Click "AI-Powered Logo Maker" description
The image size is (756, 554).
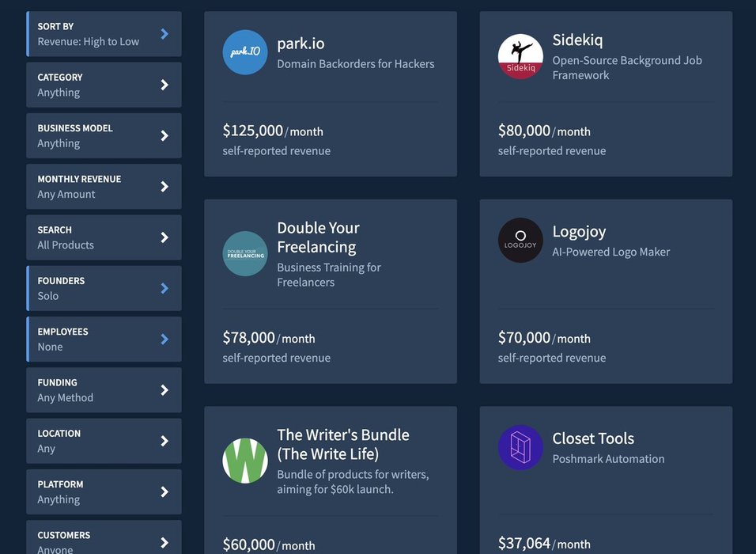(x=610, y=252)
